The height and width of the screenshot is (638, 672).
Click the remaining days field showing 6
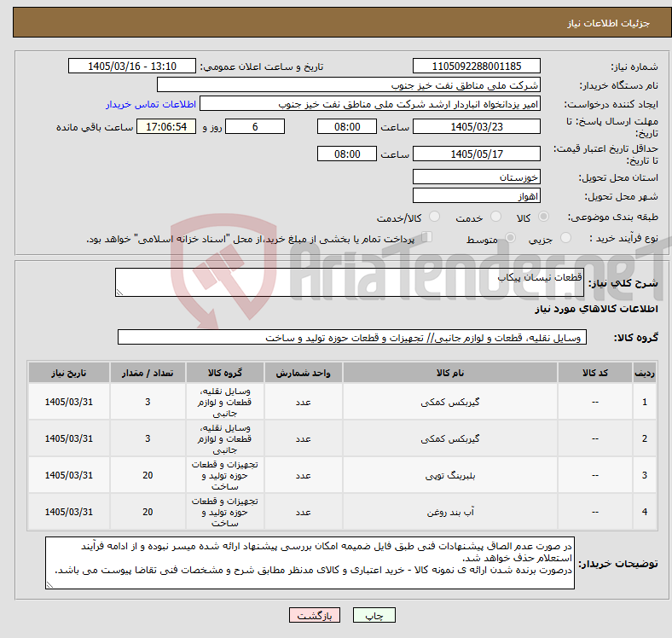[x=255, y=126]
